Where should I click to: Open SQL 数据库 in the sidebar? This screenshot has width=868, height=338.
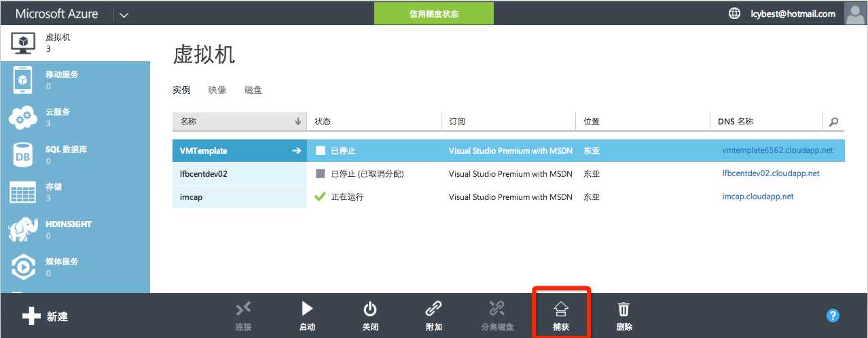click(x=75, y=154)
